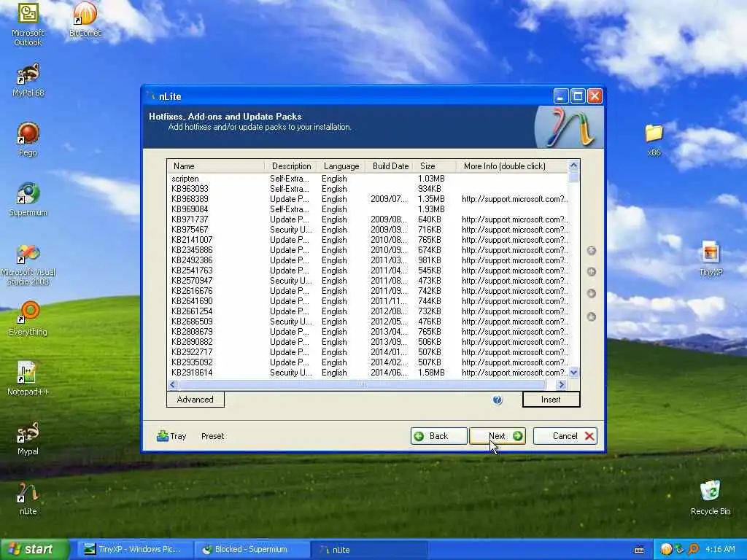Click the topmost round arrow button beside the hotfix list
747x560 pixels.
click(x=591, y=251)
